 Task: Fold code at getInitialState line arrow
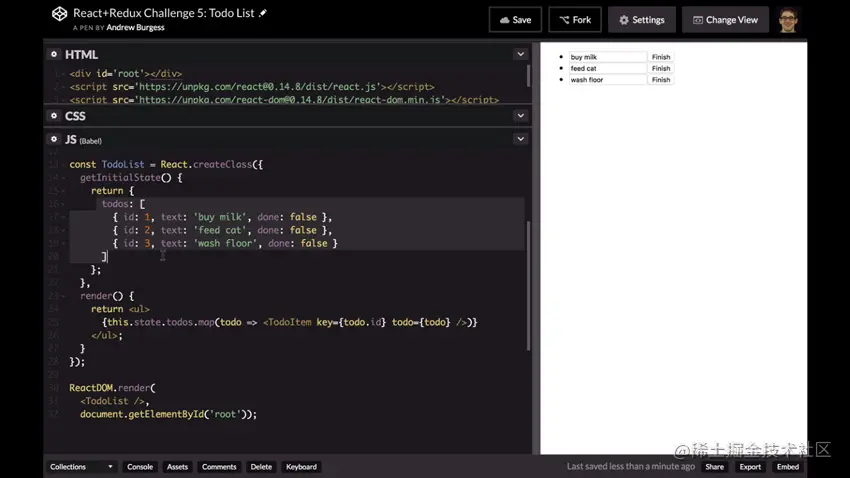click(x=63, y=178)
